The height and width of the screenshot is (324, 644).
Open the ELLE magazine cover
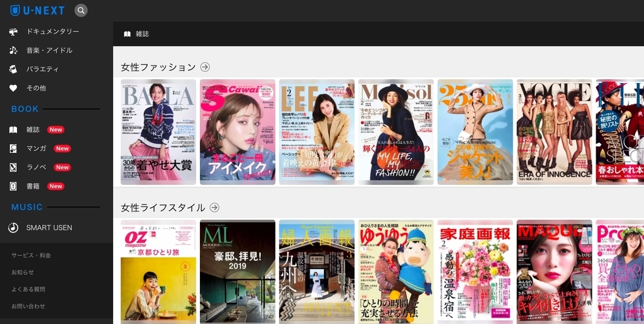point(620,132)
